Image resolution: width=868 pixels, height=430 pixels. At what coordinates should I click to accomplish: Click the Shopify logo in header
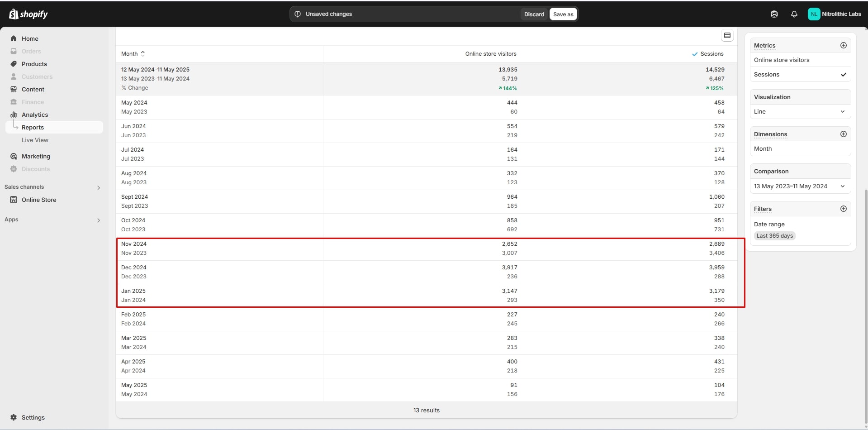coord(28,14)
